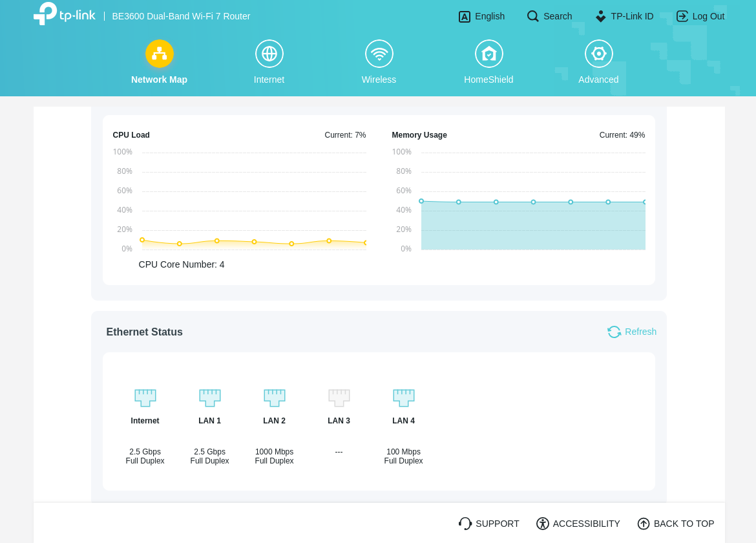Click the Log Out arrow icon
Viewport: 756px width, 543px height.
tap(682, 16)
